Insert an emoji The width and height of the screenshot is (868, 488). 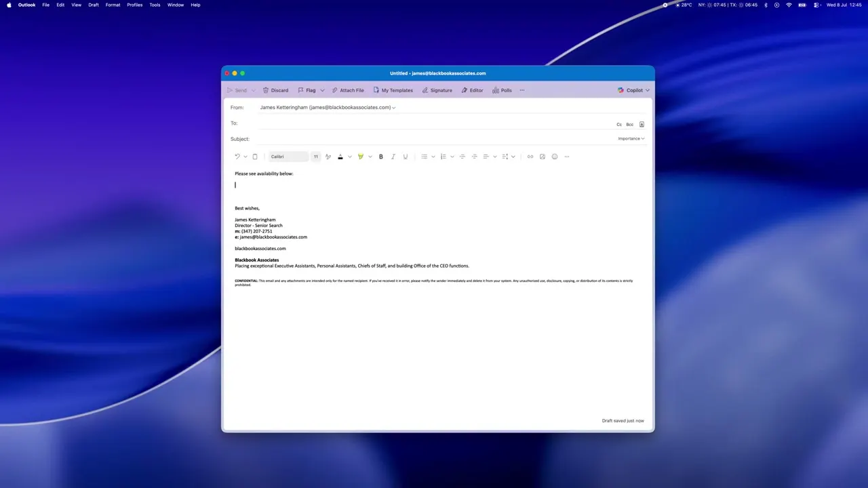pyautogui.click(x=555, y=157)
